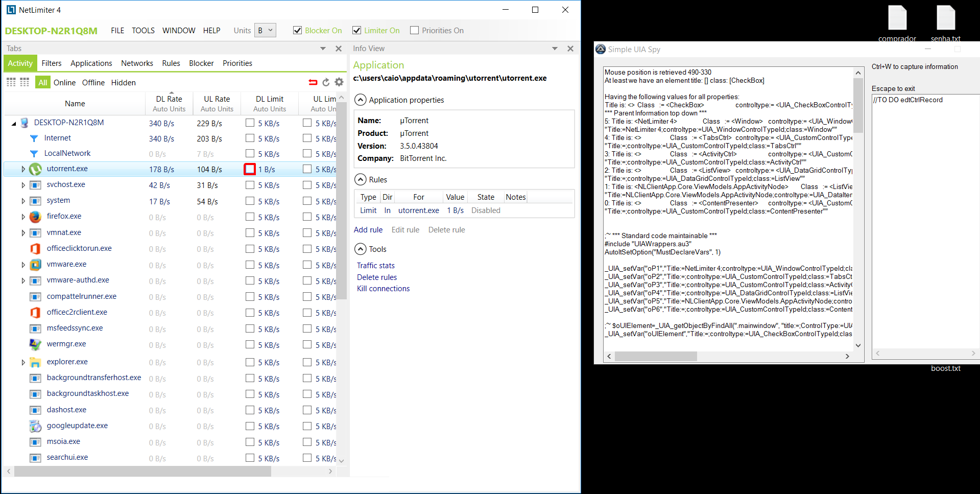Open the Traffic stats link

pos(376,266)
